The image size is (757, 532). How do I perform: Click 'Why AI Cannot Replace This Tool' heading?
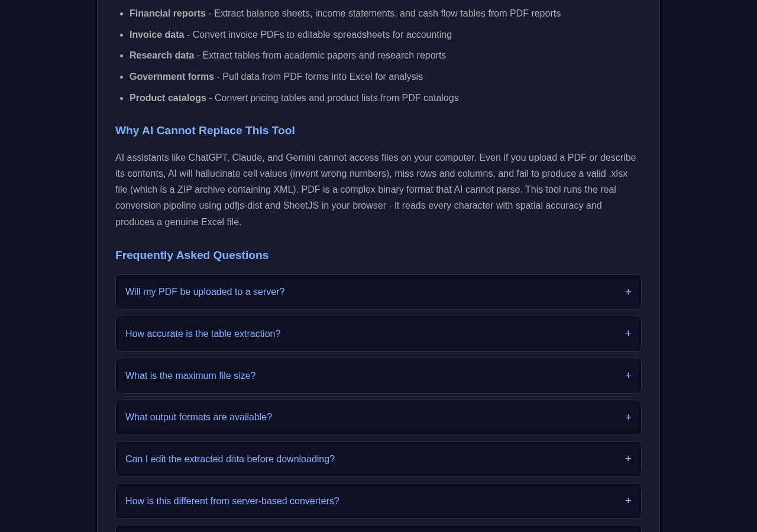pos(205,131)
